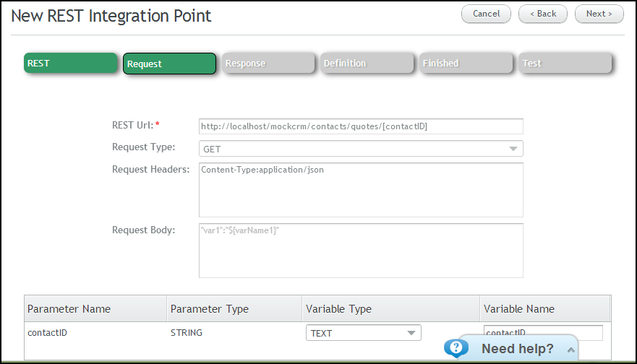Go back with the Back button
This screenshot has width=637, height=364.
click(x=543, y=14)
